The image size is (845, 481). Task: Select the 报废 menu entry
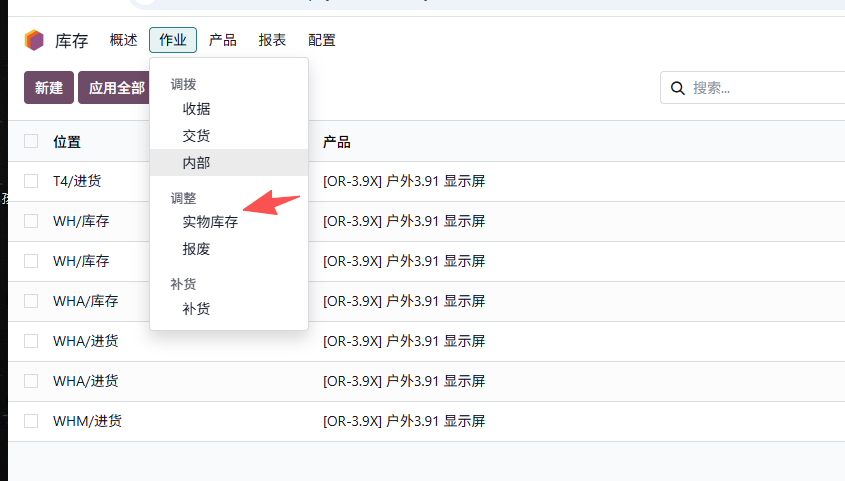(196, 249)
